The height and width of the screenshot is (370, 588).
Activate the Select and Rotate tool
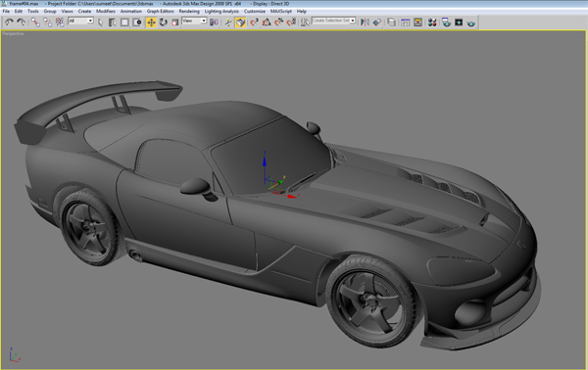163,23
